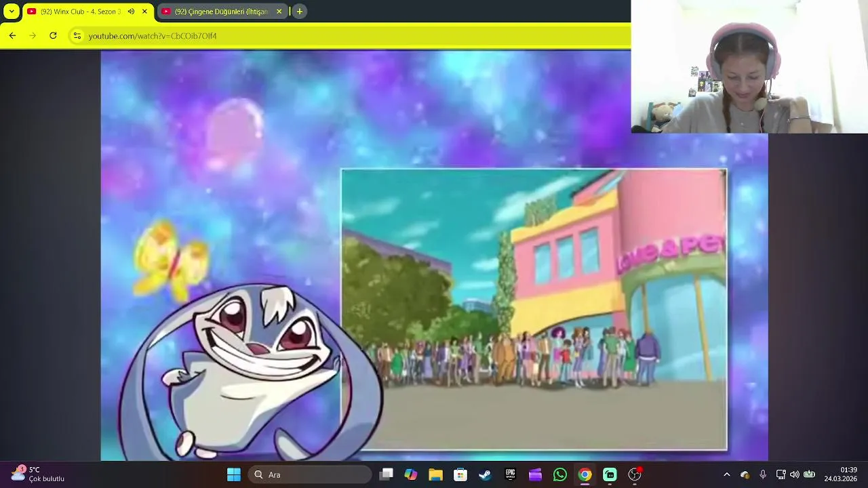Open the purple clapperboard app icon
The width and height of the screenshot is (868, 488).
point(535,474)
